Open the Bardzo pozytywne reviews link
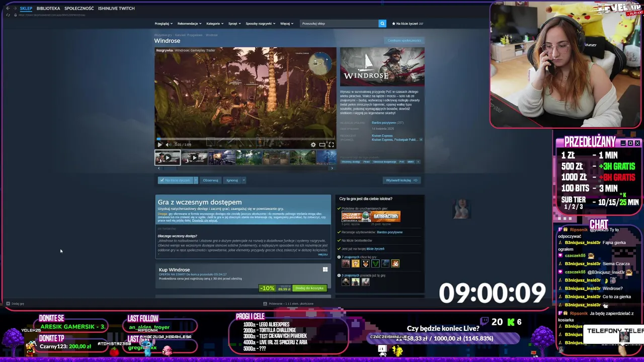Viewport: 644px width, 362px height. [x=383, y=123]
